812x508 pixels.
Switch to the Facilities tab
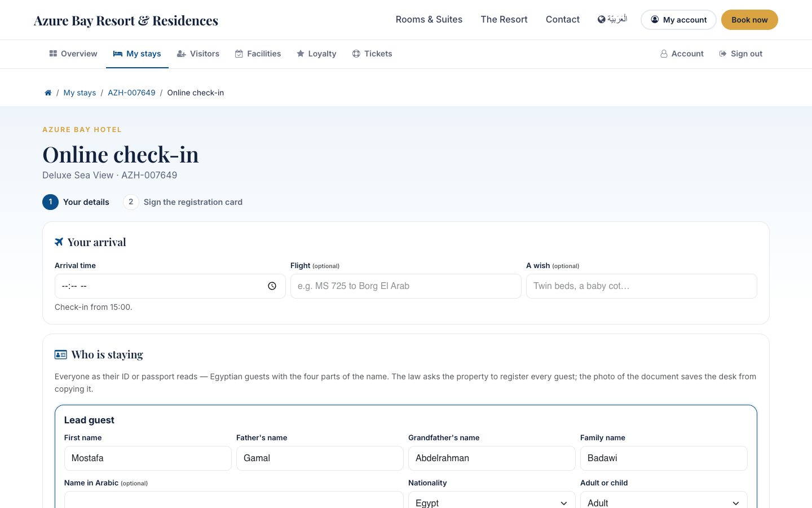(x=258, y=54)
